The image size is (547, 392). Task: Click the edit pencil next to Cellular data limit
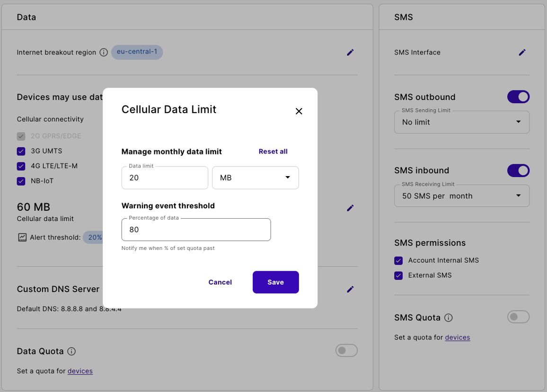[350, 208]
